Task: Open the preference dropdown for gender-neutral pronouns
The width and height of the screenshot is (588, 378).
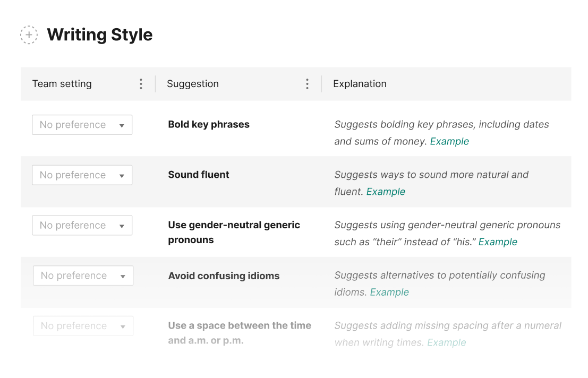Action: click(x=82, y=225)
